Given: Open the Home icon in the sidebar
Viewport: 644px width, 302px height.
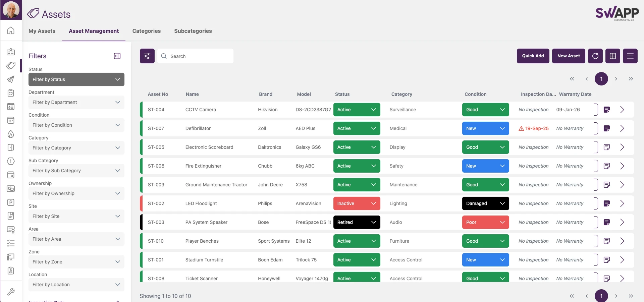Looking at the screenshot, I should pyautogui.click(x=11, y=31).
